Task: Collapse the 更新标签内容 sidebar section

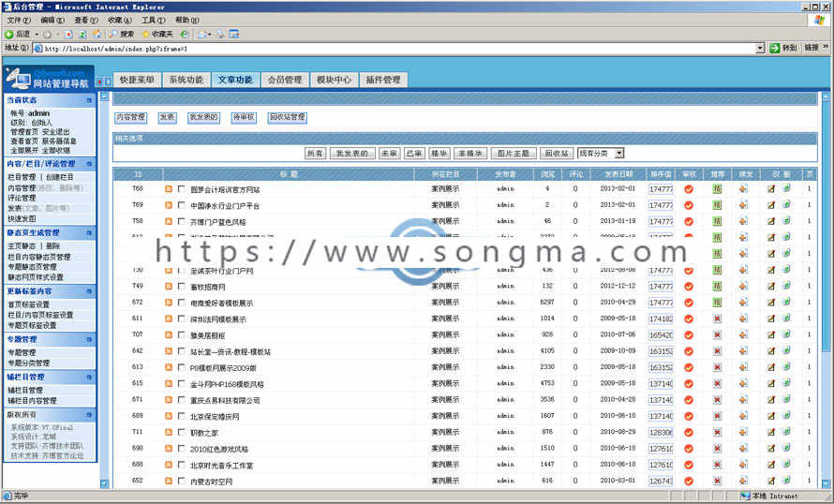Action: pos(89,292)
